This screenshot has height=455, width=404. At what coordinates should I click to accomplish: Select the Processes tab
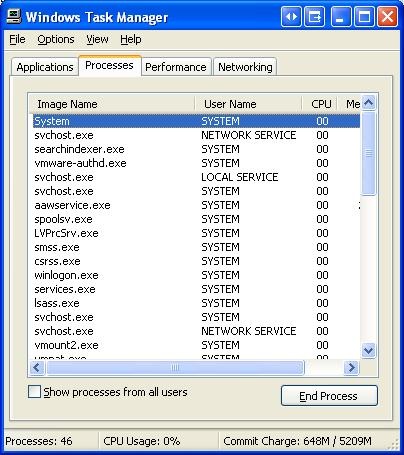(110, 65)
